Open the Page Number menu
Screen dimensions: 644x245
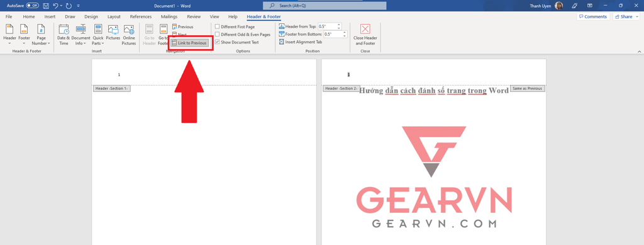pyautogui.click(x=41, y=35)
